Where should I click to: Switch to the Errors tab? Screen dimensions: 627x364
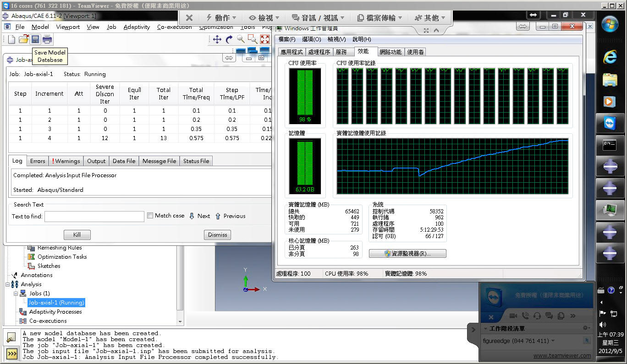[38, 161]
